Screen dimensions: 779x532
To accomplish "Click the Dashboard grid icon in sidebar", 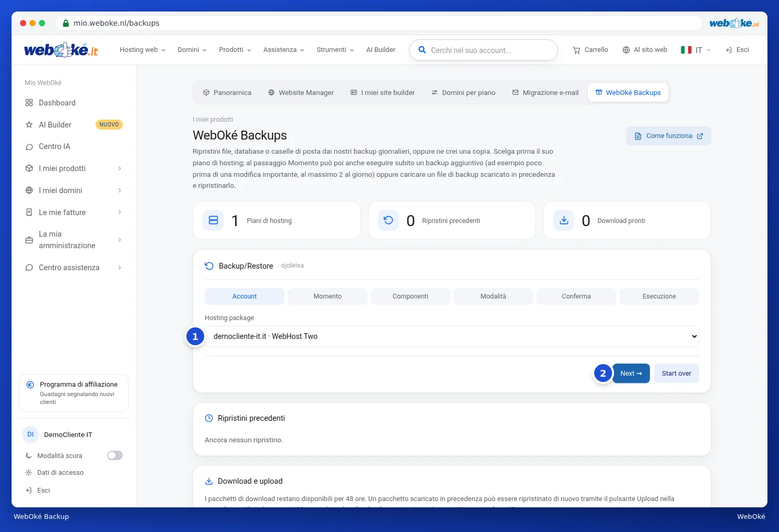I will (x=29, y=103).
